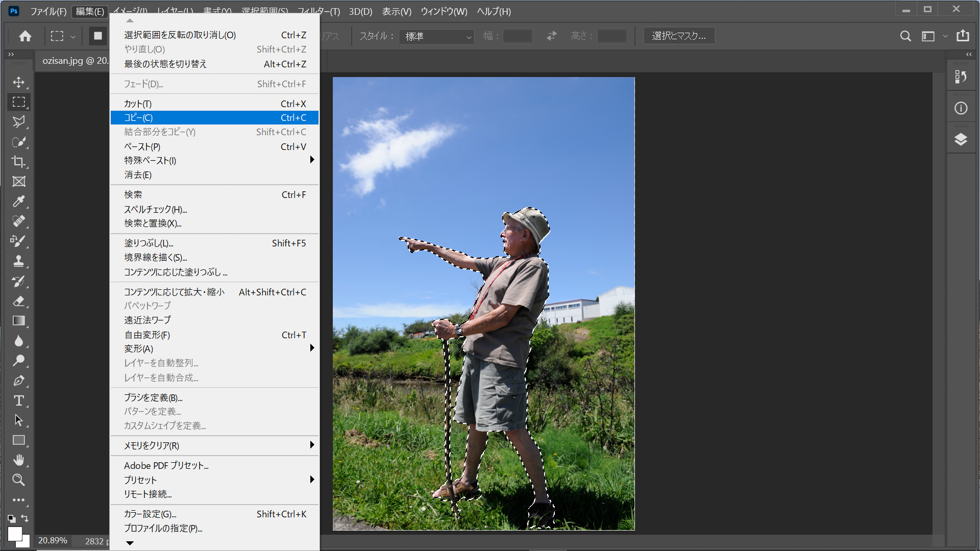
Task: Reset default foreground and background colors
Action: pyautogui.click(x=11, y=519)
